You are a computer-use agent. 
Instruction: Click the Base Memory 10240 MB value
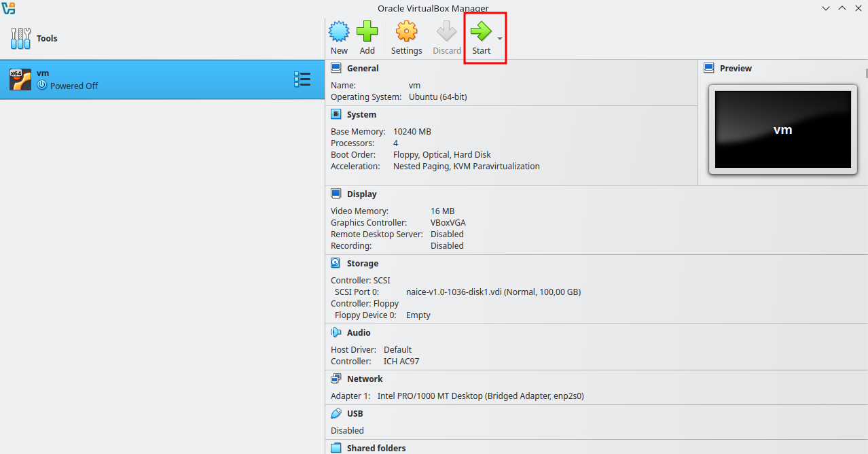coord(412,131)
